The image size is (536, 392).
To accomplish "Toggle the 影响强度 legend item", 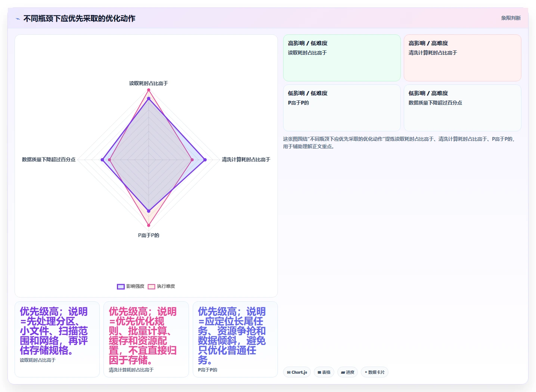I will pyautogui.click(x=131, y=286).
